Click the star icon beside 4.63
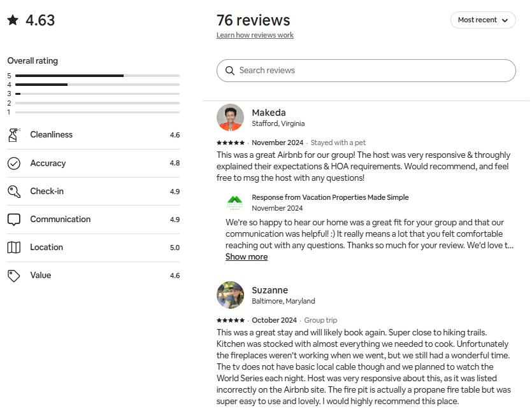 (13, 20)
